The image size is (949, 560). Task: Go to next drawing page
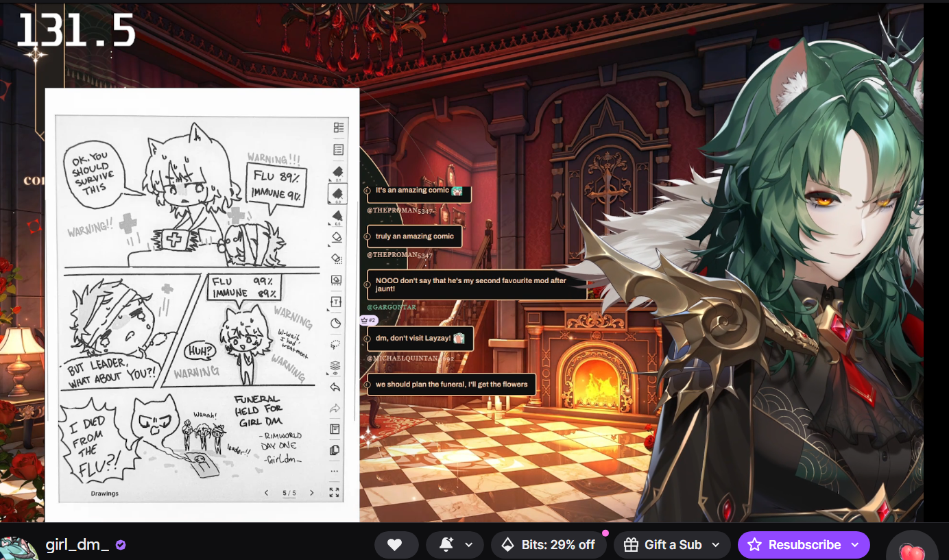coord(312,493)
